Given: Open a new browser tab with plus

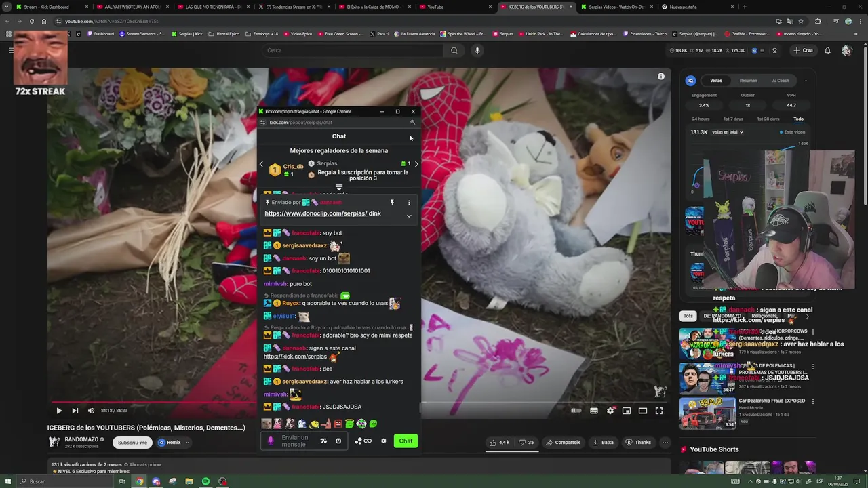Looking at the screenshot, I should pos(745,7).
